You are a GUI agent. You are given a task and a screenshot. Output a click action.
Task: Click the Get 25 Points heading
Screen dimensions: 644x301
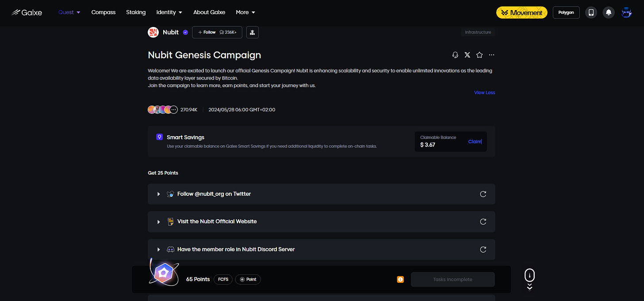(163, 173)
